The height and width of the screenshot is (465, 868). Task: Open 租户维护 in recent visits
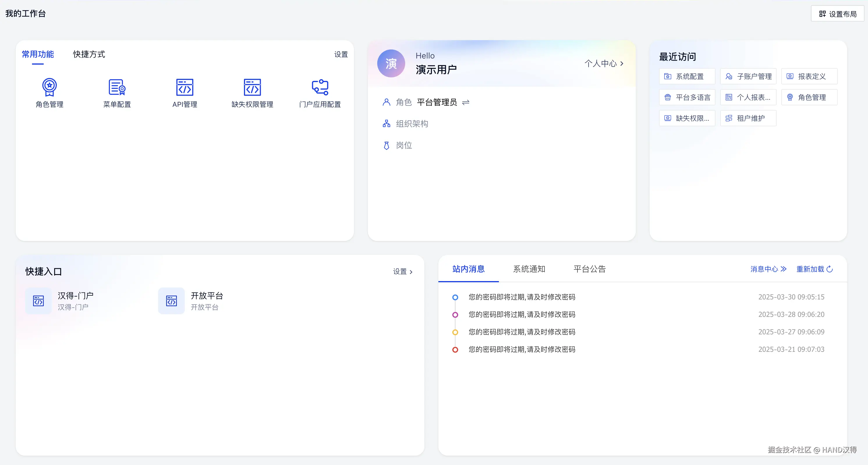(748, 118)
